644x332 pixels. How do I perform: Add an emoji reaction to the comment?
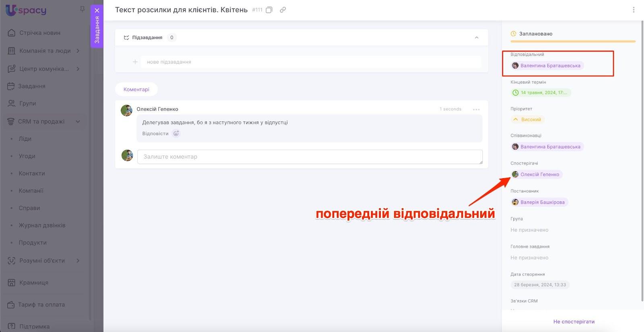[176, 134]
